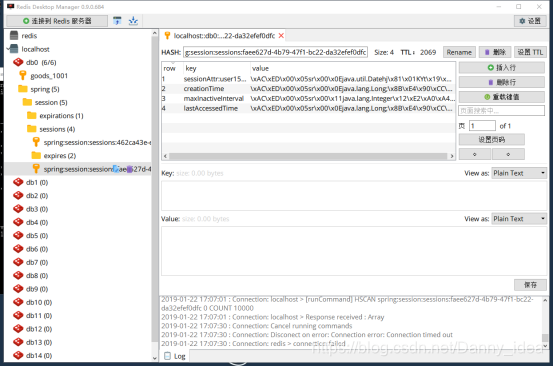This screenshot has height=366, width=553.
Task: Select the lastAccessedTime row
Action: (308, 108)
